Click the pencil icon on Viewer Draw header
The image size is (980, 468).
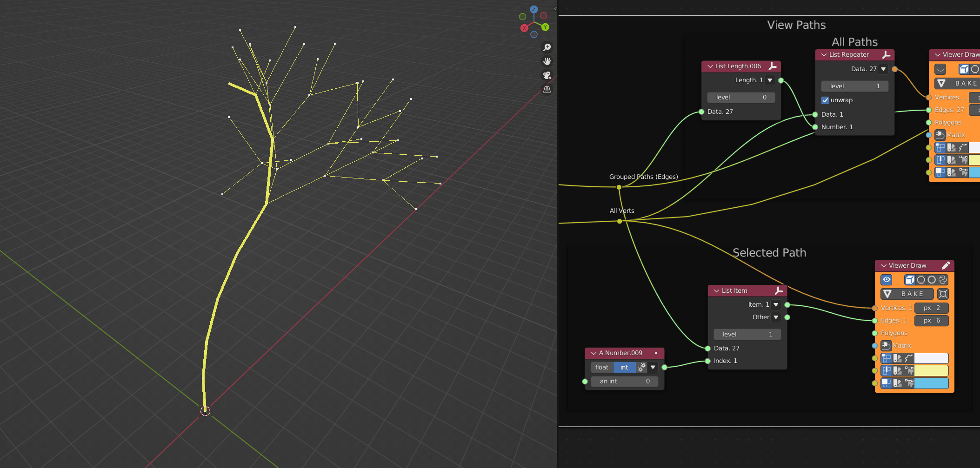946,265
